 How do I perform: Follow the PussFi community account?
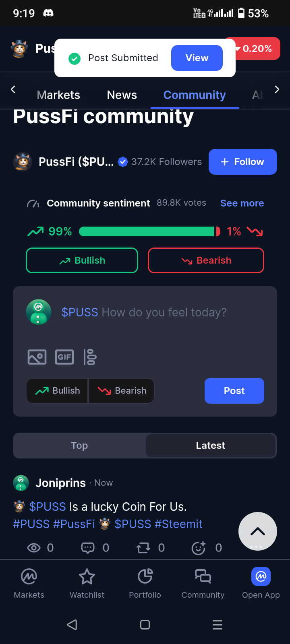point(243,162)
